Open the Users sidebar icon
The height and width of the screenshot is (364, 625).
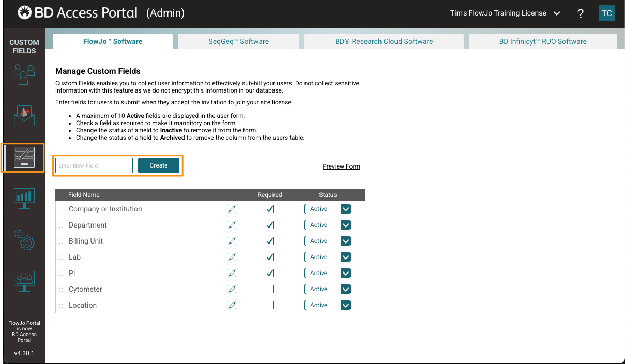(24, 74)
